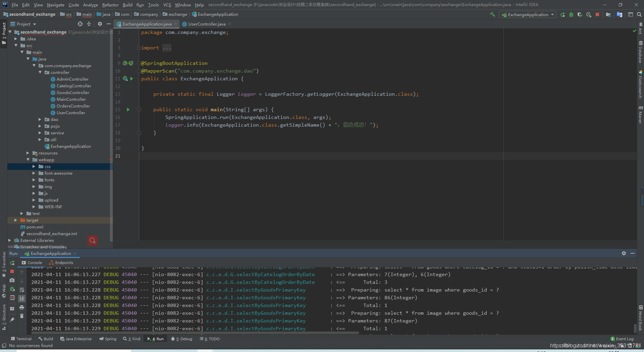Toggle the 1: Project side panel
The height and width of the screenshot is (352, 644).
tap(4, 33)
